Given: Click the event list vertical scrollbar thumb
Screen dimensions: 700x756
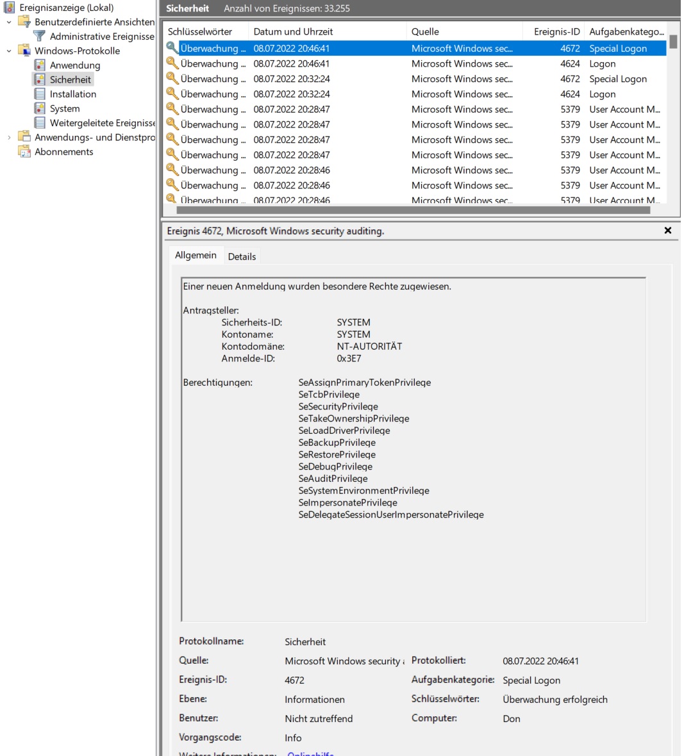Looking at the screenshot, I should (673, 42).
